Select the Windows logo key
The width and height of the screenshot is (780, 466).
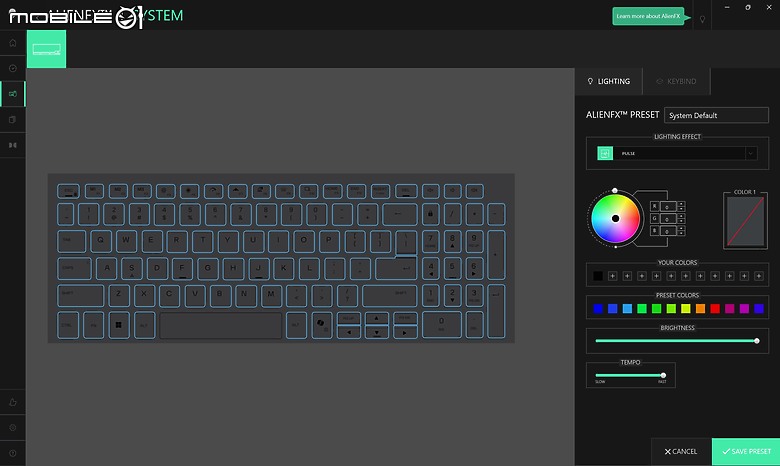coord(118,325)
